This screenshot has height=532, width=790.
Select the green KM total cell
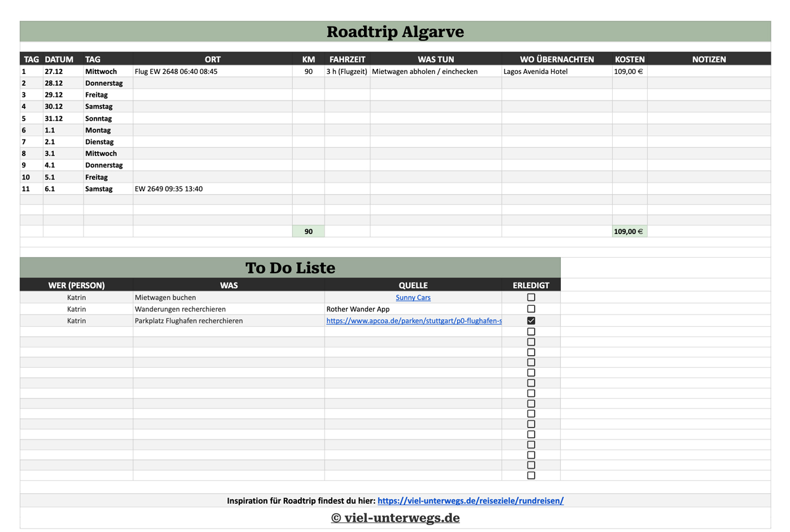point(308,231)
